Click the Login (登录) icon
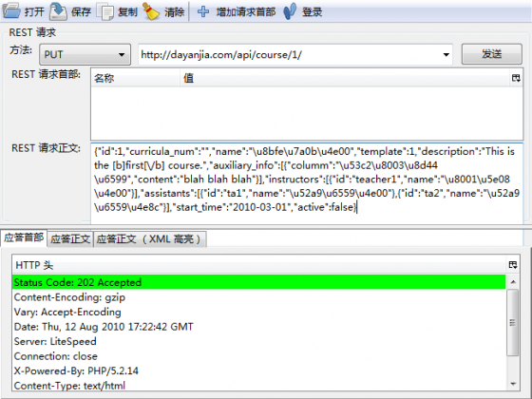Viewport: 532px width, 399px height. click(290, 11)
